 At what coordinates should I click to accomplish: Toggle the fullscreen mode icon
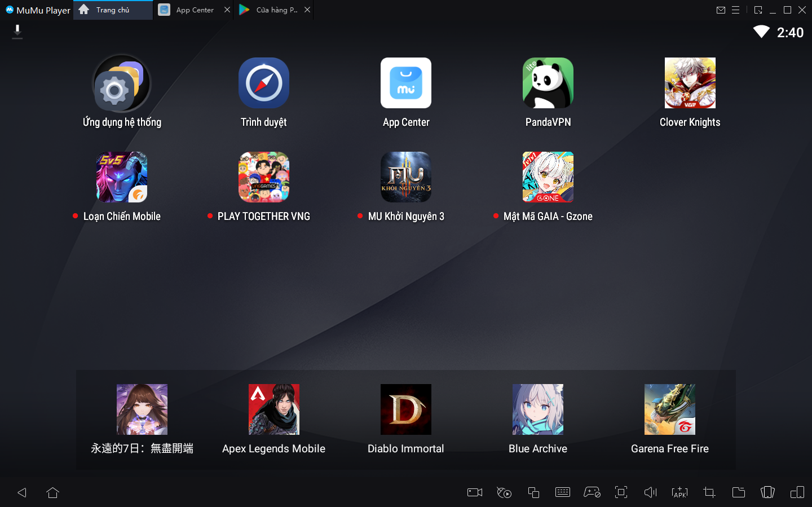tap(621, 492)
